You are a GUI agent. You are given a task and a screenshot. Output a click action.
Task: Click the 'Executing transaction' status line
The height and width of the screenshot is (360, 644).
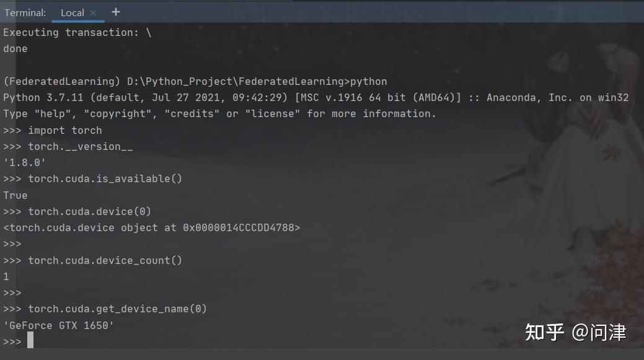point(78,32)
